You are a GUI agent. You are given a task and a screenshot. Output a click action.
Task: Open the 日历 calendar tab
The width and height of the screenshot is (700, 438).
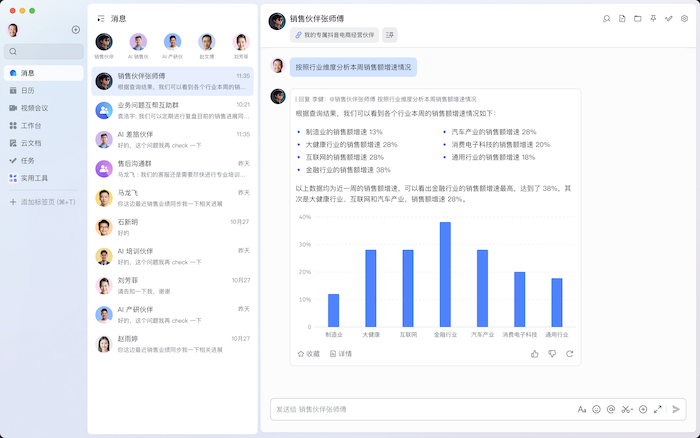click(x=44, y=90)
